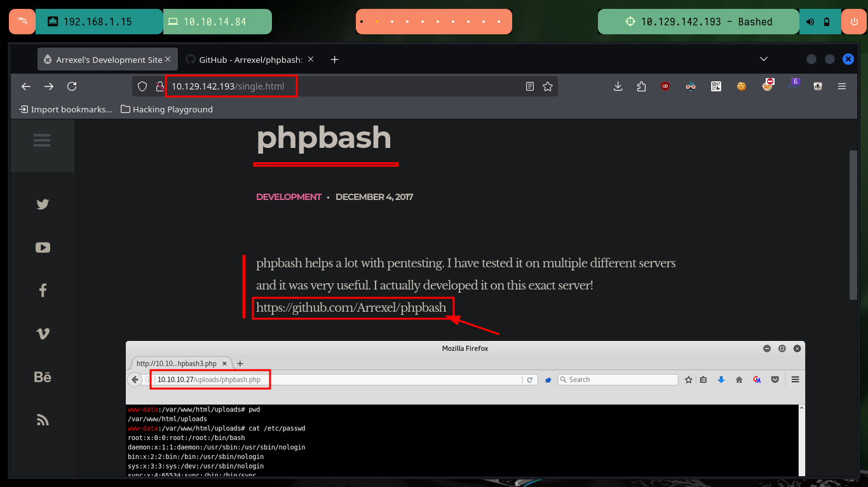The image size is (868, 487).
Task: Open the Firefox downloads panel
Action: pyautogui.click(x=618, y=86)
